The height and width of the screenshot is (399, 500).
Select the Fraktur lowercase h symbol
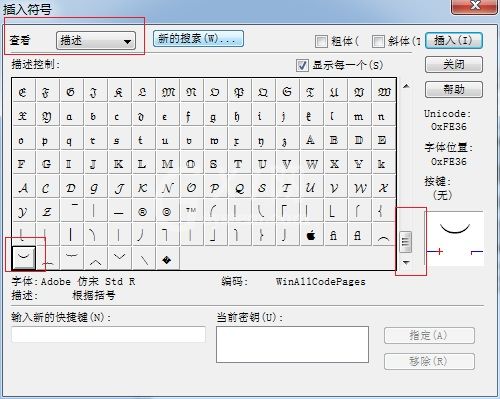(237, 116)
